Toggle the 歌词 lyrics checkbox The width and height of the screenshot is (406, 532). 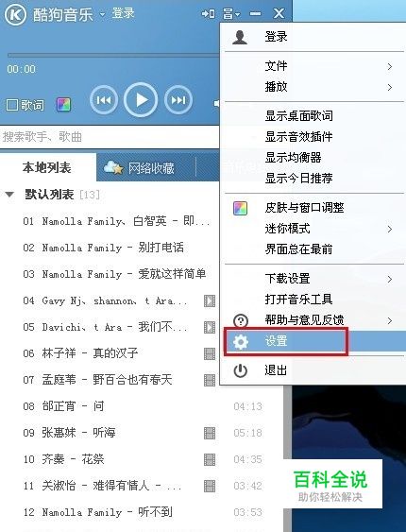tap(12, 105)
